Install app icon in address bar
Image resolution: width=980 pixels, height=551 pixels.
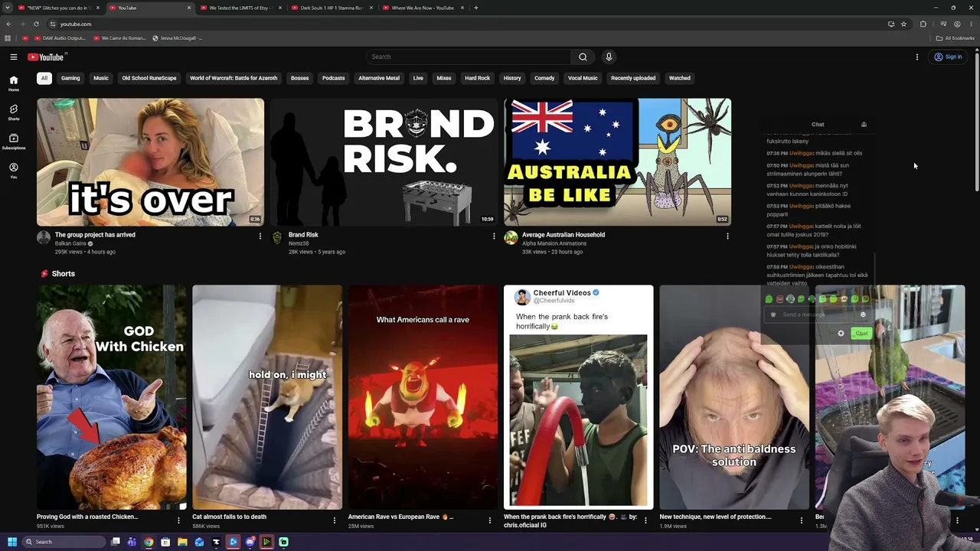(891, 24)
